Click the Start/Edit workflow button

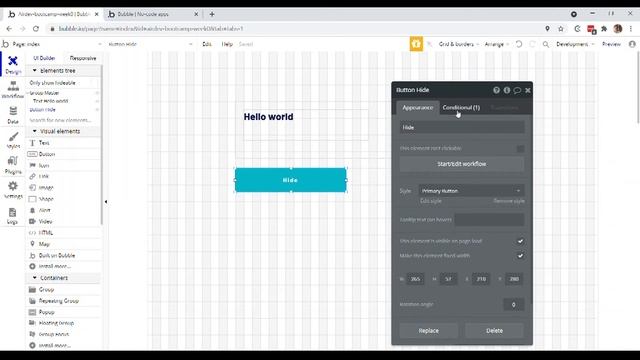pyautogui.click(x=462, y=164)
